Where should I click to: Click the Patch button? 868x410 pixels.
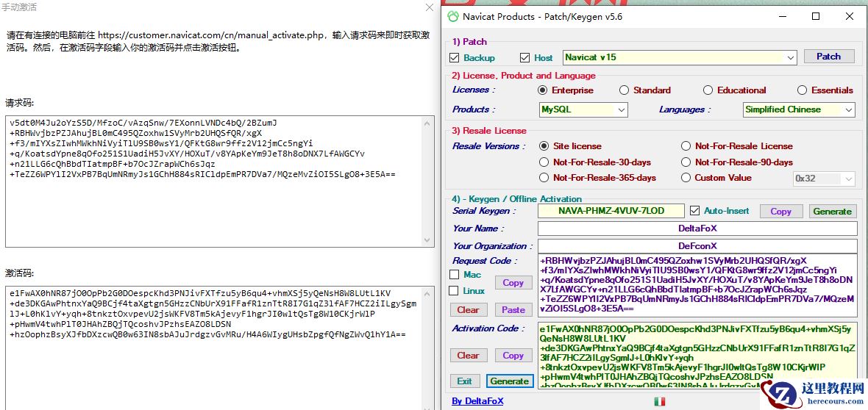click(829, 57)
